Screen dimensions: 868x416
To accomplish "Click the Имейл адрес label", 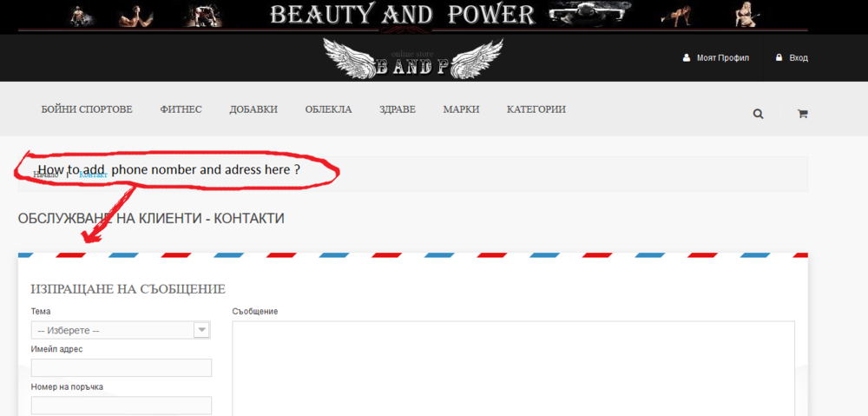I will tap(57, 349).
